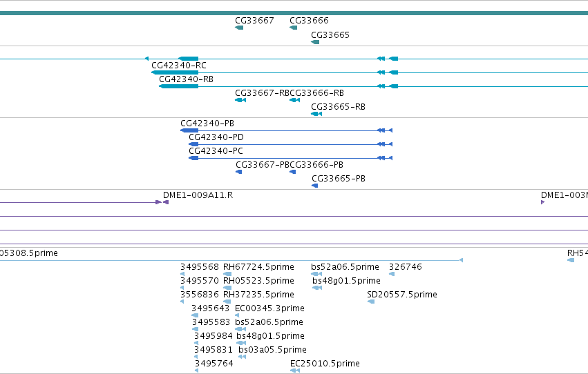Select the DME1-009A11.R feature label
The width and height of the screenshot is (588, 374).
coord(198,195)
